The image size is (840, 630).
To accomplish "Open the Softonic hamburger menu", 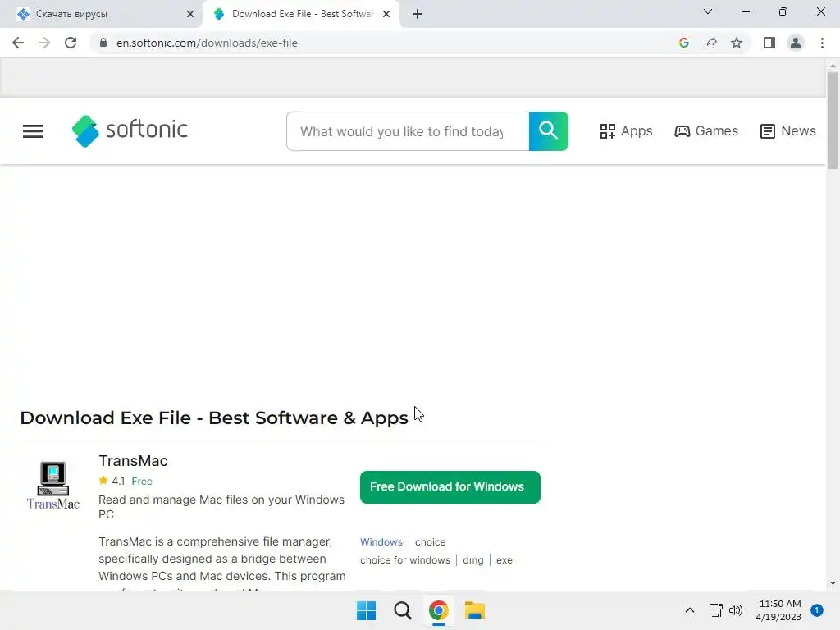I will point(33,131).
